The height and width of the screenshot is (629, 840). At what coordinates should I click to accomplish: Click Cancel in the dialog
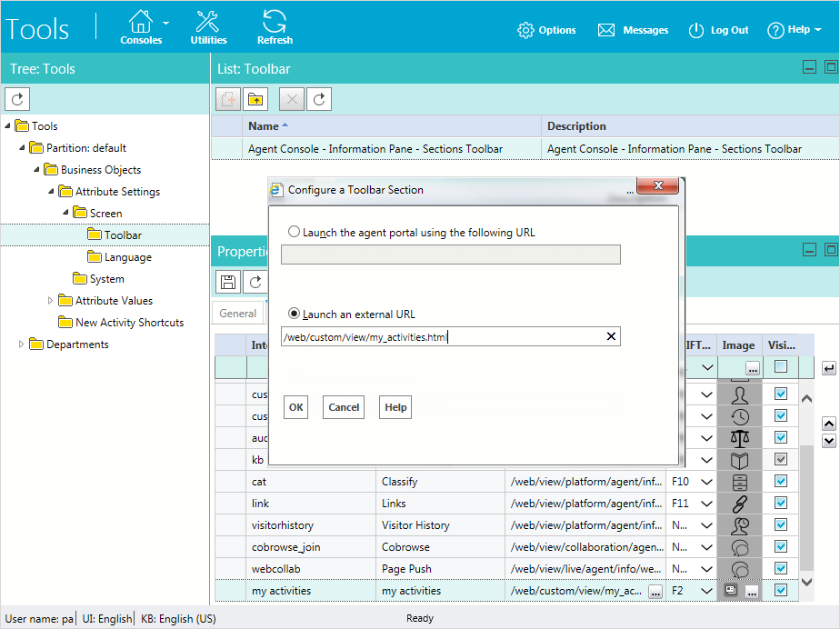pyautogui.click(x=344, y=407)
